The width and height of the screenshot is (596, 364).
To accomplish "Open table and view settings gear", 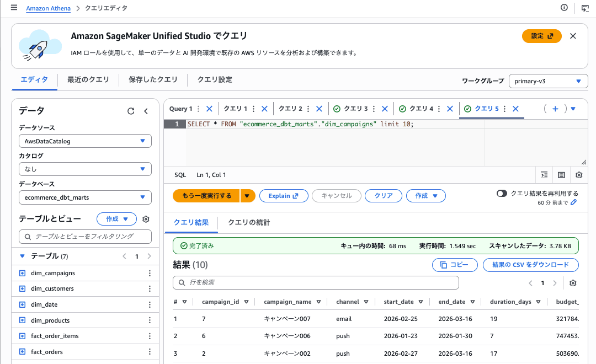I will point(146,220).
